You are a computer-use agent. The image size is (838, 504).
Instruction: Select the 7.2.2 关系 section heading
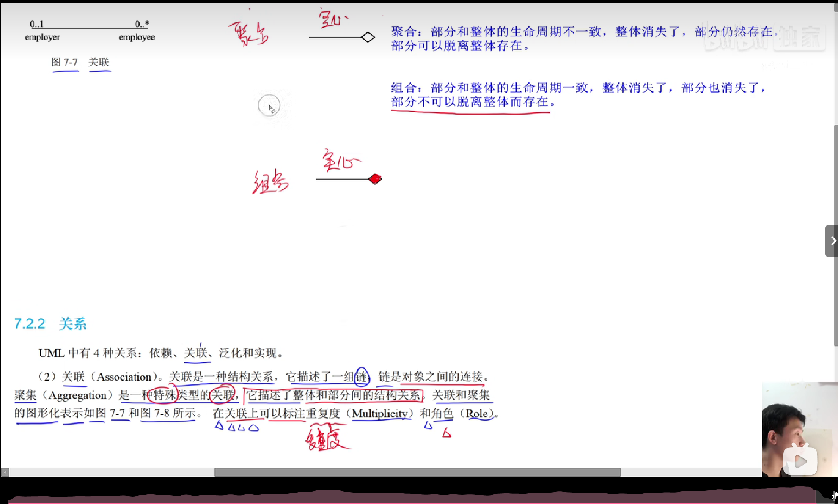[50, 324]
